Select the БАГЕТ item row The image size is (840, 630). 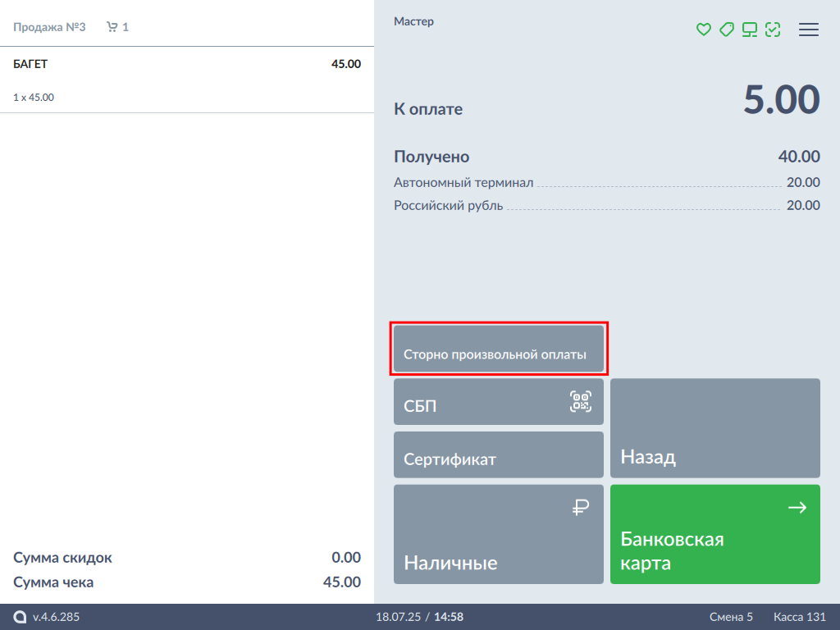click(186, 80)
